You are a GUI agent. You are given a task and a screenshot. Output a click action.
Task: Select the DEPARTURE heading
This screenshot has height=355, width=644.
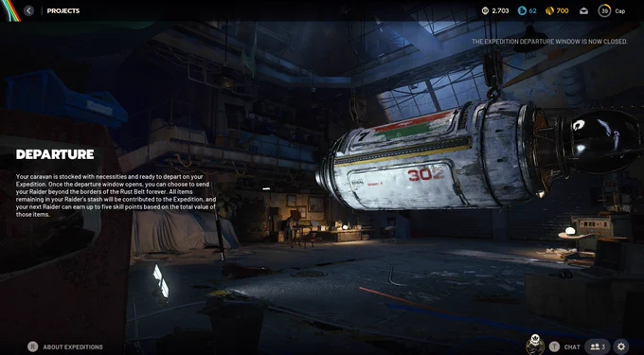(x=55, y=154)
